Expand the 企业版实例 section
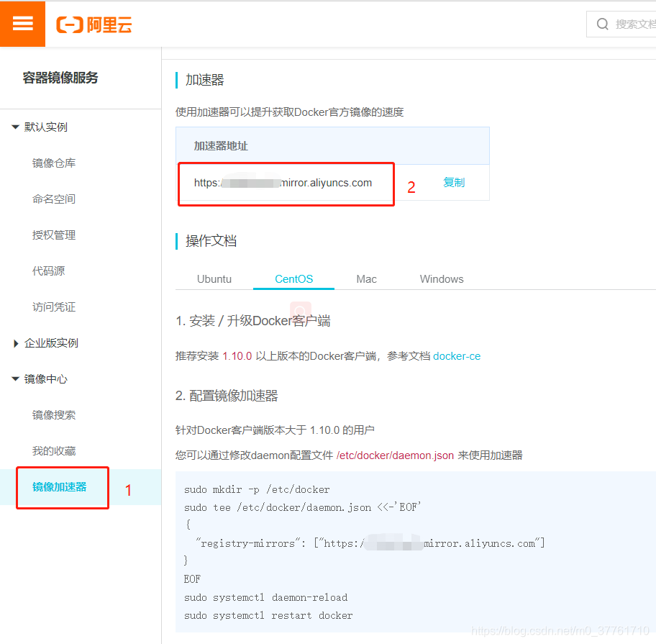This screenshot has height=644, width=656. point(16,343)
